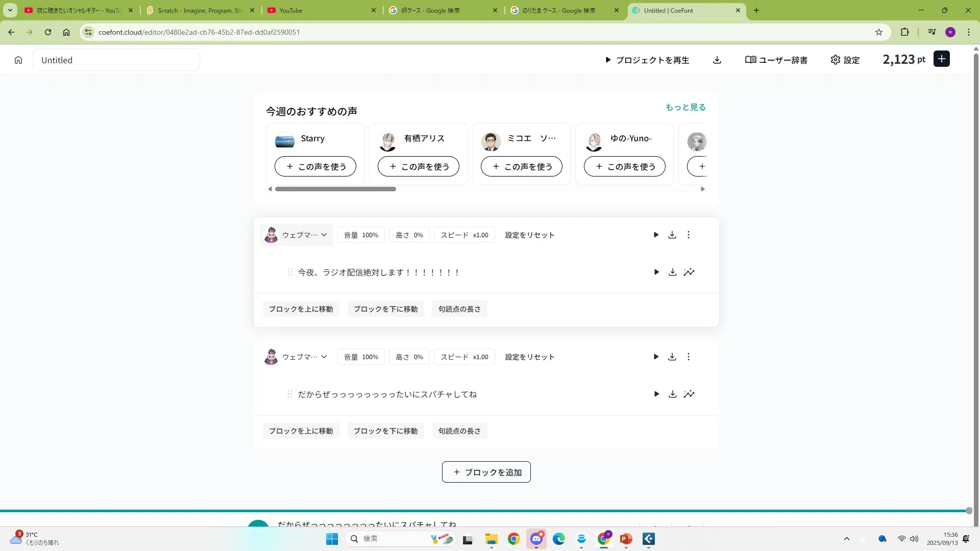Image resolution: width=980 pixels, height=551 pixels.
Task: Download the whole project audio
Action: (x=717, y=60)
